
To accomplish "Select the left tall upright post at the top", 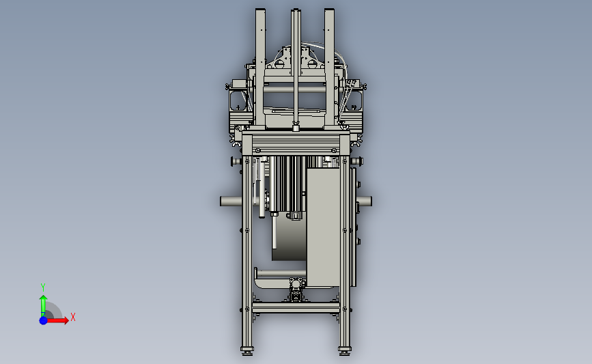I will (x=260, y=68).
